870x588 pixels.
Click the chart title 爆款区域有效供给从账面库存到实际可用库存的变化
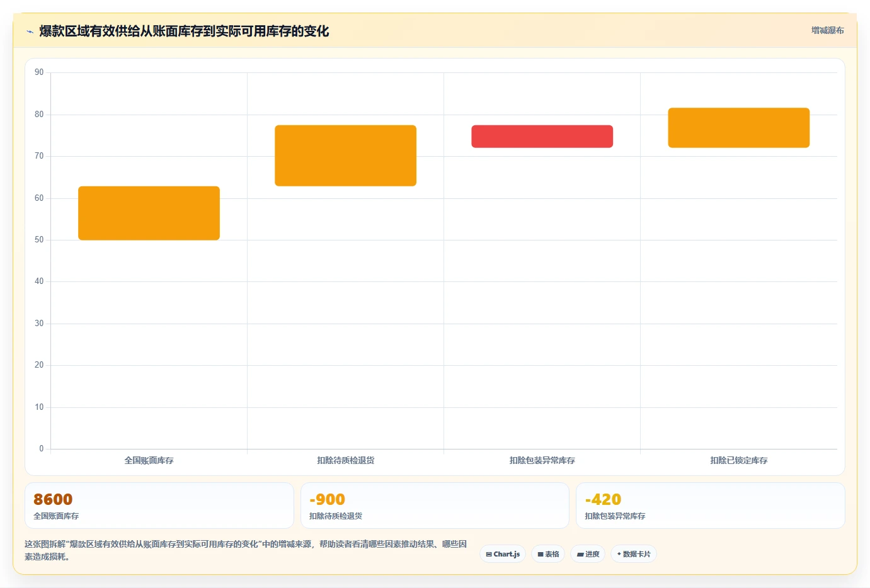pyautogui.click(x=184, y=31)
